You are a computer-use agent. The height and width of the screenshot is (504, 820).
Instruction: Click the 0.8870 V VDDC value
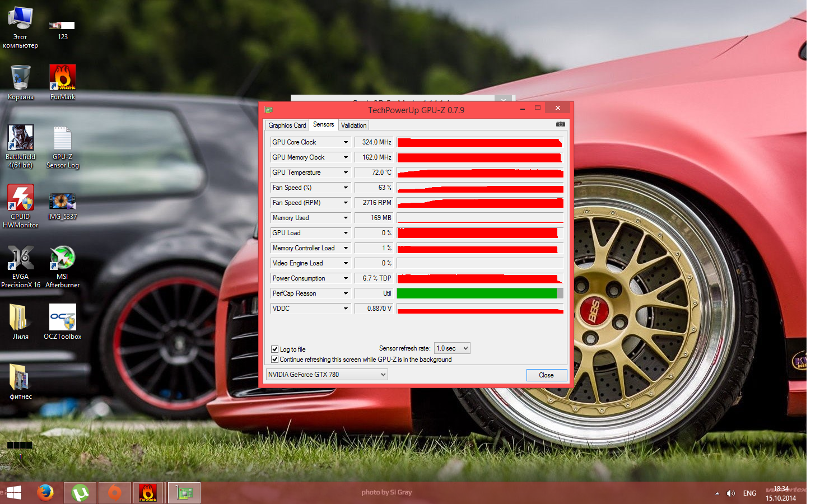[374, 309]
